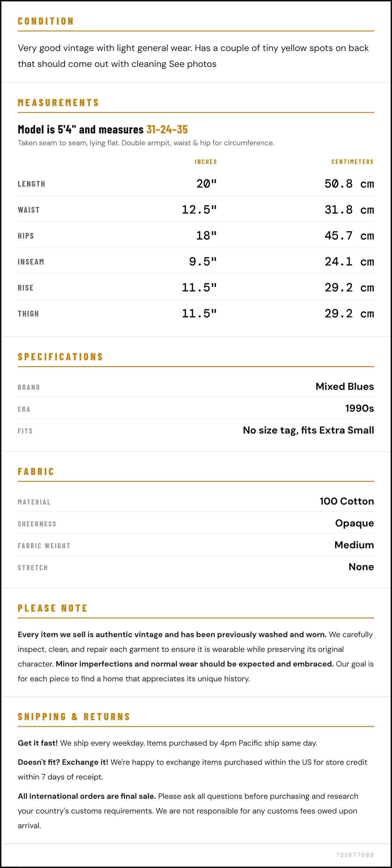
Task: Click the material value 100 Cotton
Action: pyautogui.click(x=347, y=501)
